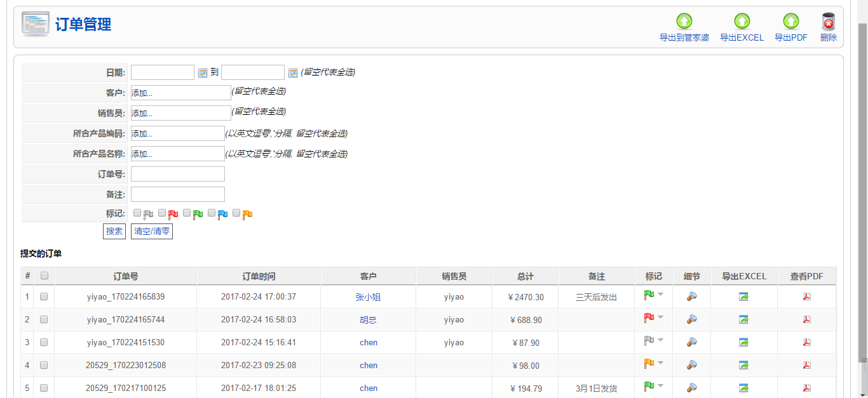
Task: Sort table by 订单时间 column header
Action: click(x=259, y=277)
